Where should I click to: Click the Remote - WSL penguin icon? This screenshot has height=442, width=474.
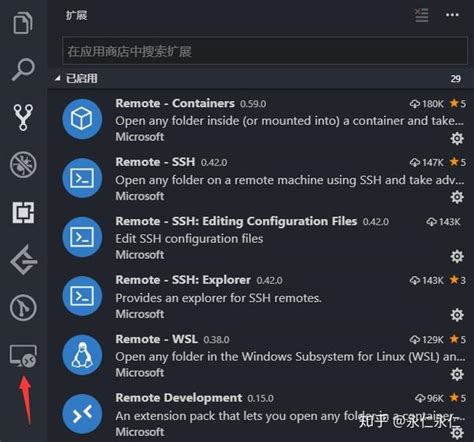coord(82,355)
